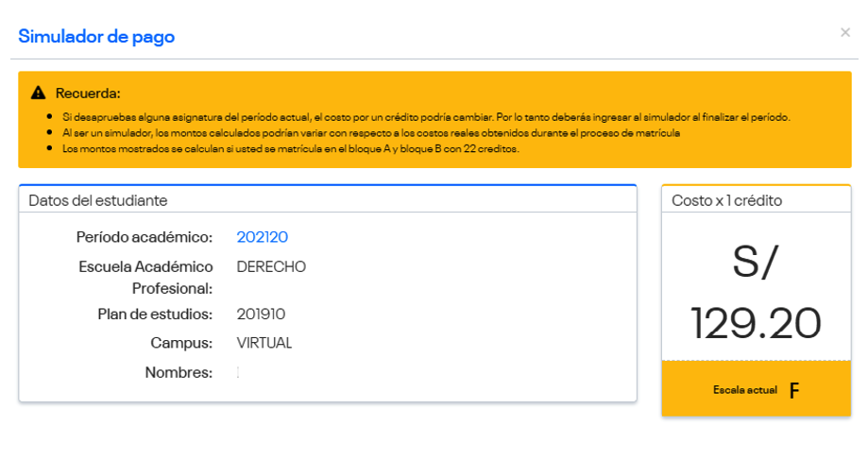Select the Recuerda heading text
Image resolution: width=868 pixels, height=460 pixels.
(x=88, y=93)
